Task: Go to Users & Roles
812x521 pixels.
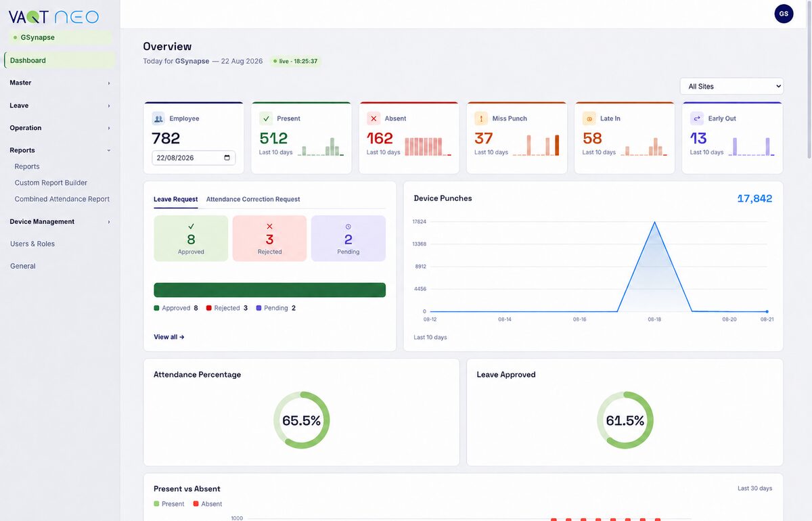Action: pos(32,244)
